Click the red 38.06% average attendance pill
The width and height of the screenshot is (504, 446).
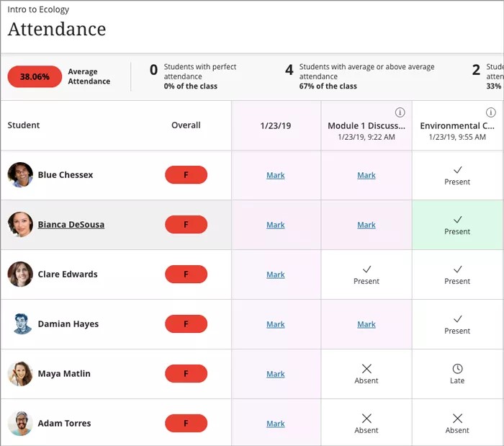pos(35,76)
